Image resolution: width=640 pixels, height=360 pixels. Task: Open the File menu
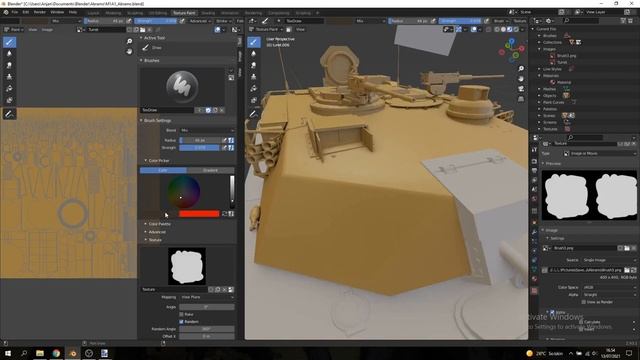[x=15, y=12]
